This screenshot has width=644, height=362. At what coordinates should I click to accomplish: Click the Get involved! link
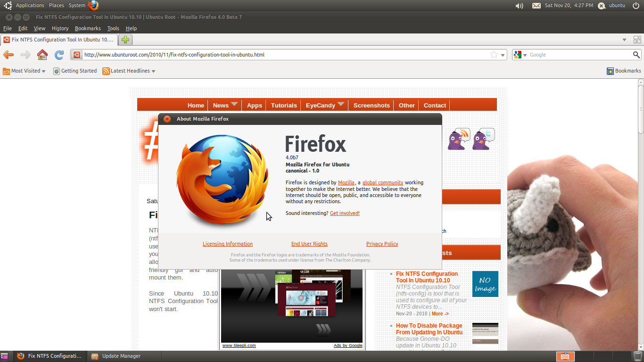(x=345, y=213)
